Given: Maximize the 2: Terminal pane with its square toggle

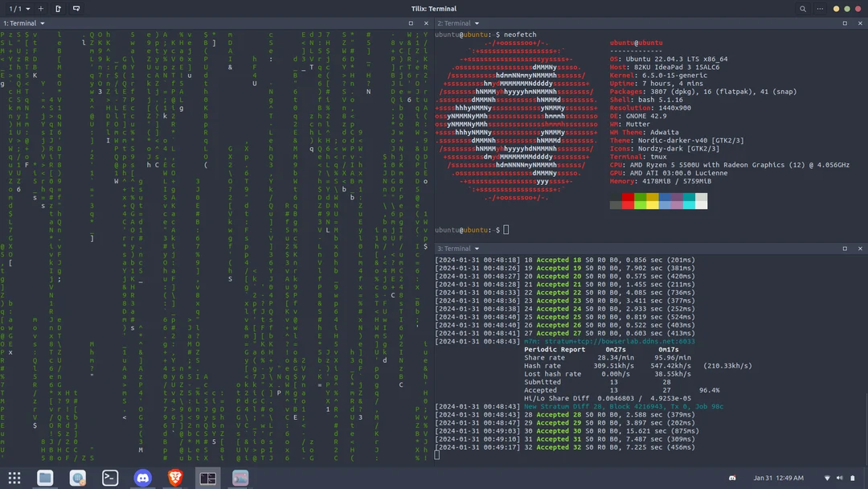Looking at the screenshot, I should pyautogui.click(x=845, y=23).
